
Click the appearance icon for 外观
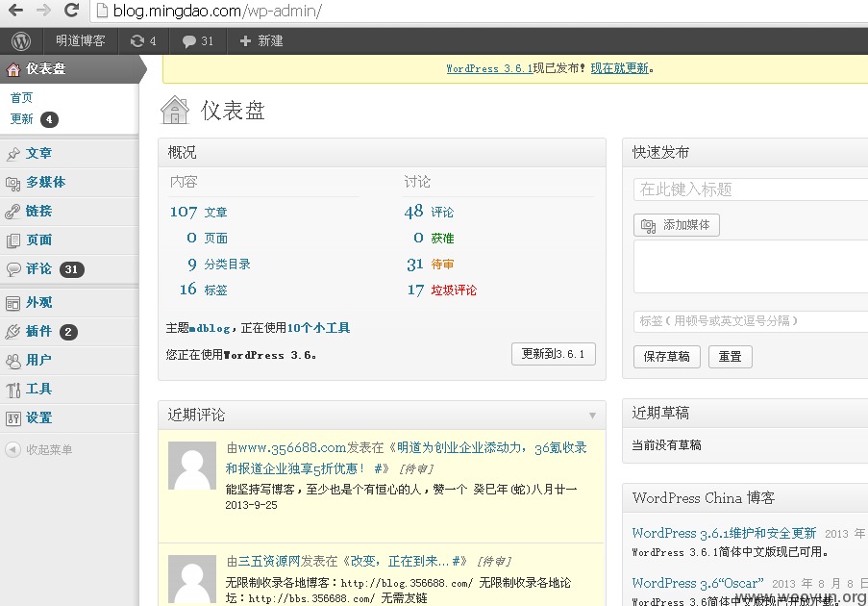point(13,303)
